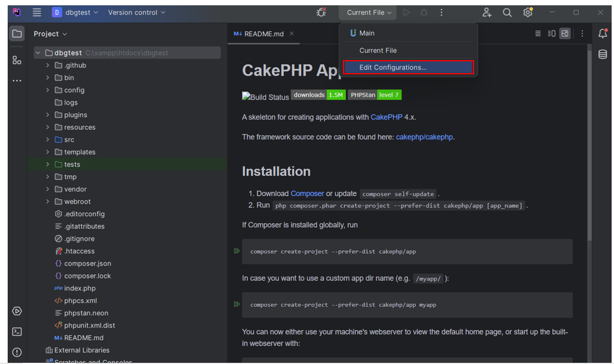Open the Problems tool window icon

(17, 352)
